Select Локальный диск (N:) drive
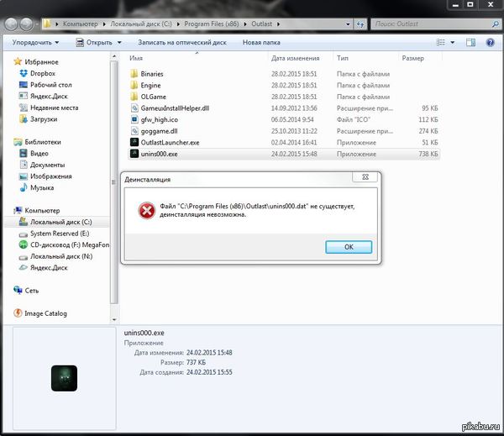 55,256
